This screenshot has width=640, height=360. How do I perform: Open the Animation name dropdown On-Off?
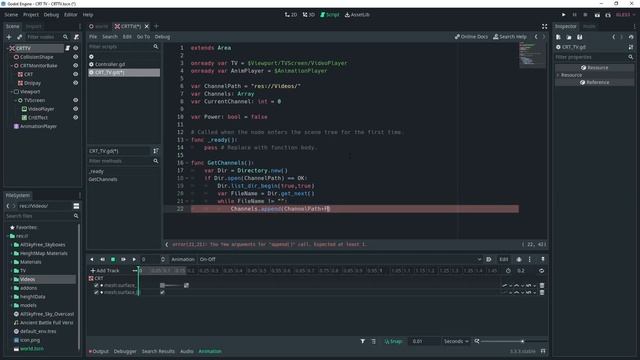(x=340, y=259)
